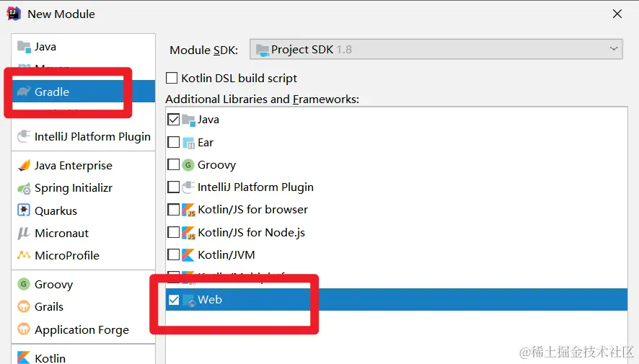The height and width of the screenshot is (364, 639).
Task: Select Grails module type
Action: [83, 306]
